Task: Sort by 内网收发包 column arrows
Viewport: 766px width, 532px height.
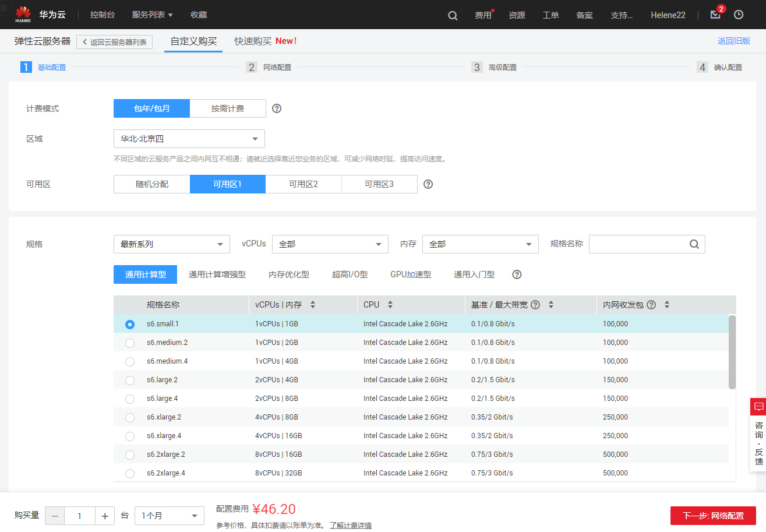Action: tap(667, 305)
